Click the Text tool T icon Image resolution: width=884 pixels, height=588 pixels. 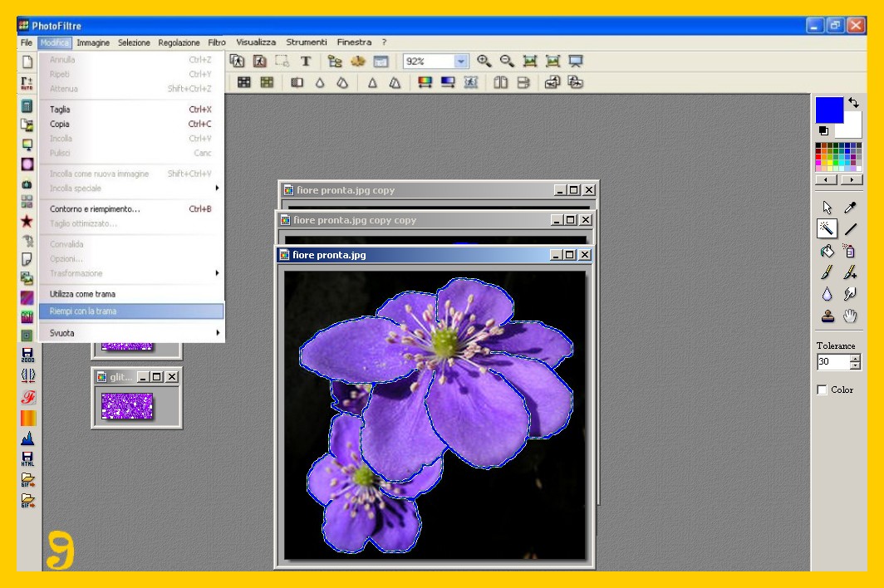click(306, 61)
